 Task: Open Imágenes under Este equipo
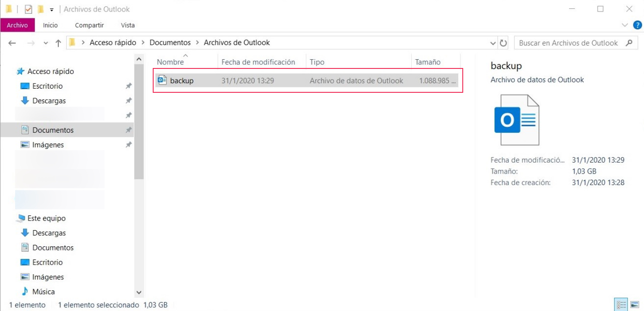click(x=48, y=277)
